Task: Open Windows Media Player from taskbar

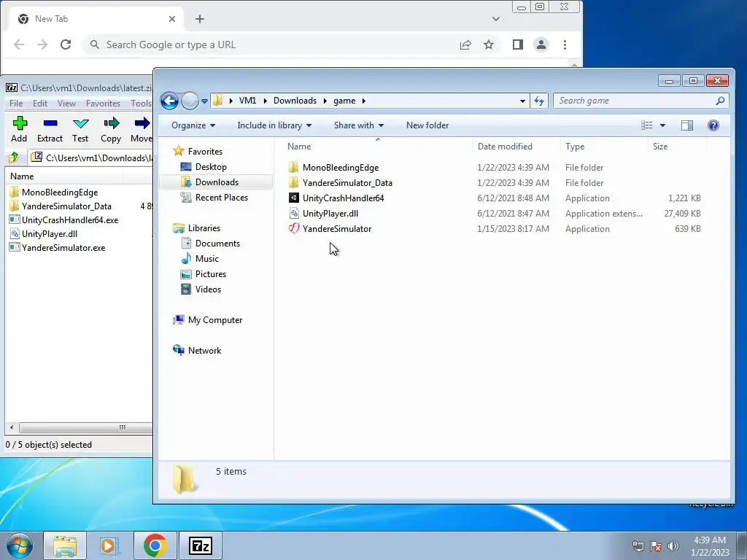Action: click(x=109, y=545)
